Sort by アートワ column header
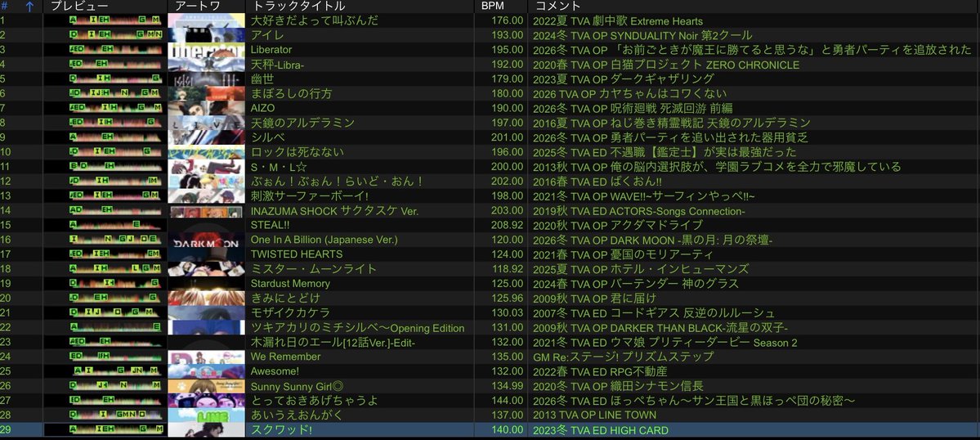 click(198, 7)
